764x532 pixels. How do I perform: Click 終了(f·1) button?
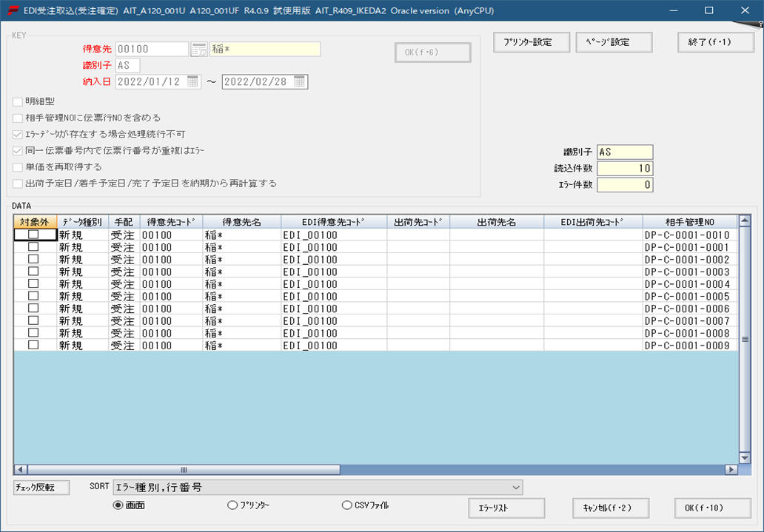point(716,42)
